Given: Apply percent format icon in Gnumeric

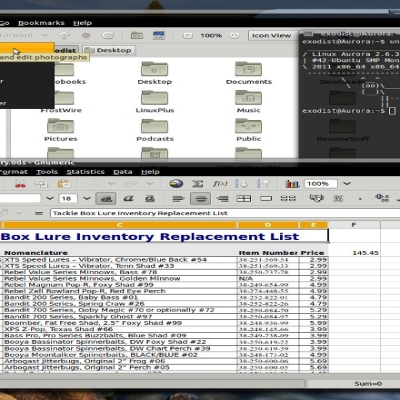Looking at the screenshot, I should (x=338, y=199).
